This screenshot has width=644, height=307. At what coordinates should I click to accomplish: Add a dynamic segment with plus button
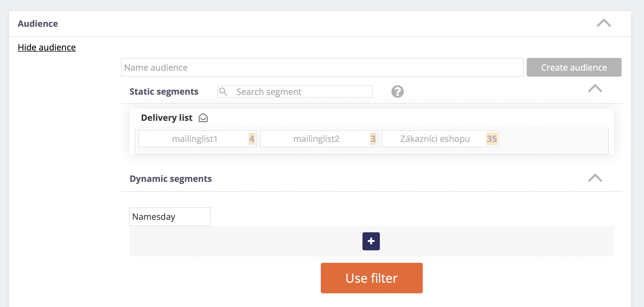click(x=371, y=241)
